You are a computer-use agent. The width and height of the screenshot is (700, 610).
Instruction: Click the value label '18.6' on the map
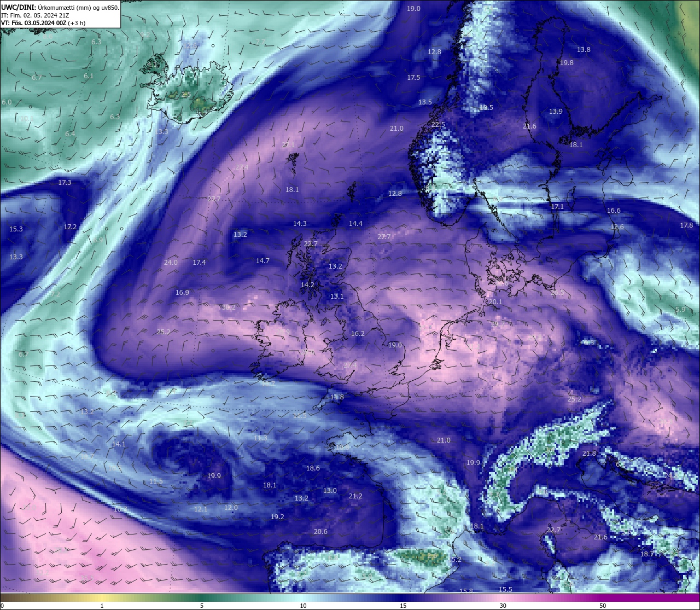313,468
